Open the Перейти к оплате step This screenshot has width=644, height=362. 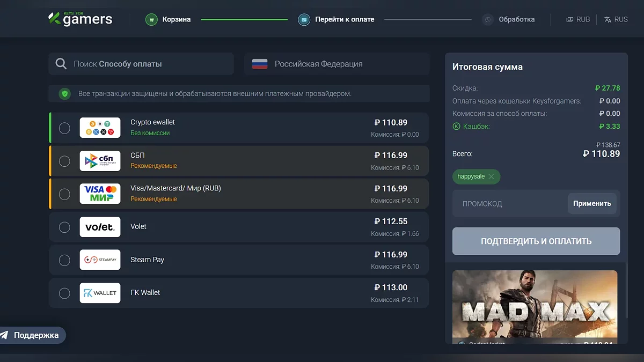345,19
